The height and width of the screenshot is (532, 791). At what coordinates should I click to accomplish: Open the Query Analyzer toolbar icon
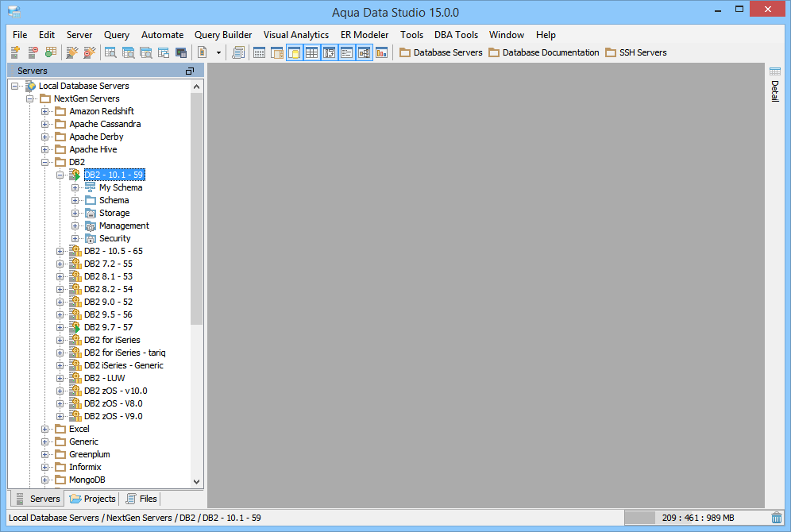click(x=110, y=52)
